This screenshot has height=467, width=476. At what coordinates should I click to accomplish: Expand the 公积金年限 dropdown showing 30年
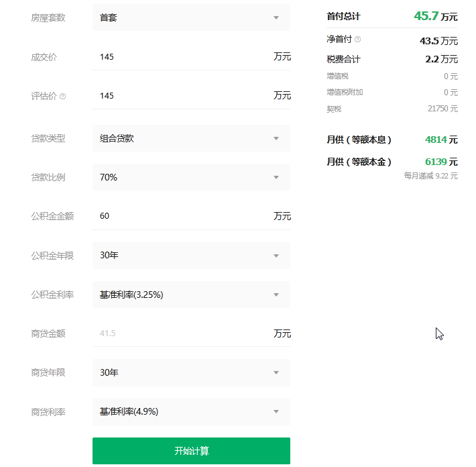pos(191,256)
